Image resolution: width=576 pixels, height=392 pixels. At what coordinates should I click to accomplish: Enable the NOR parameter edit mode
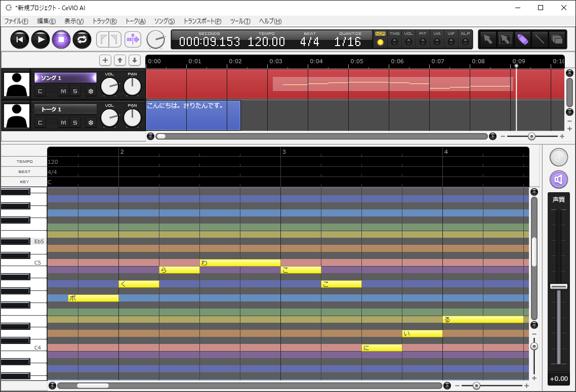pyautogui.click(x=380, y=39)
